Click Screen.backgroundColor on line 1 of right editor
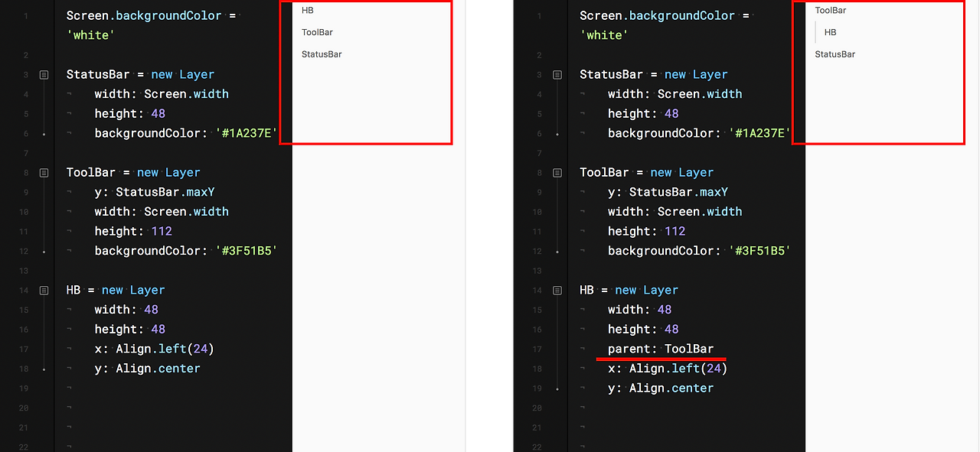Viewport: 980px width, 452px height. pyautogui.click(x=657, y=15)
